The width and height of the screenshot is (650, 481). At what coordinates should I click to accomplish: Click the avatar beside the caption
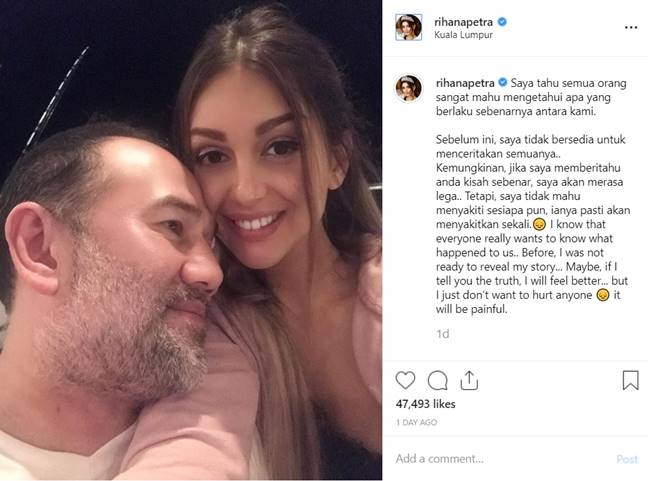coord(408,88)
